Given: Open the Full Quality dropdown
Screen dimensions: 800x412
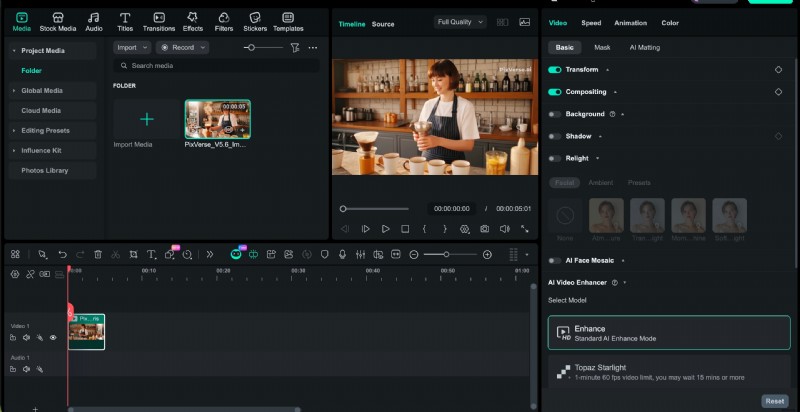Looking at the screenshot, I should tap(460, 22).
